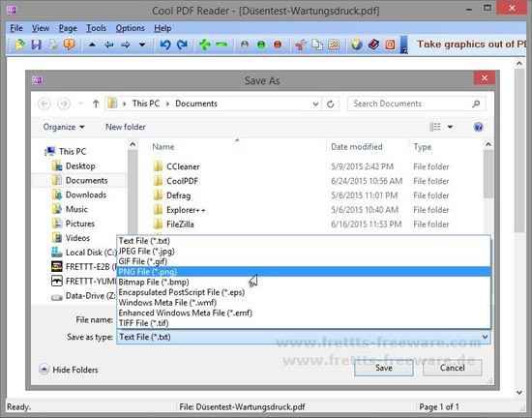Click the red round zoom preset icon
The image size is (532, 418).
coord(278,45)
